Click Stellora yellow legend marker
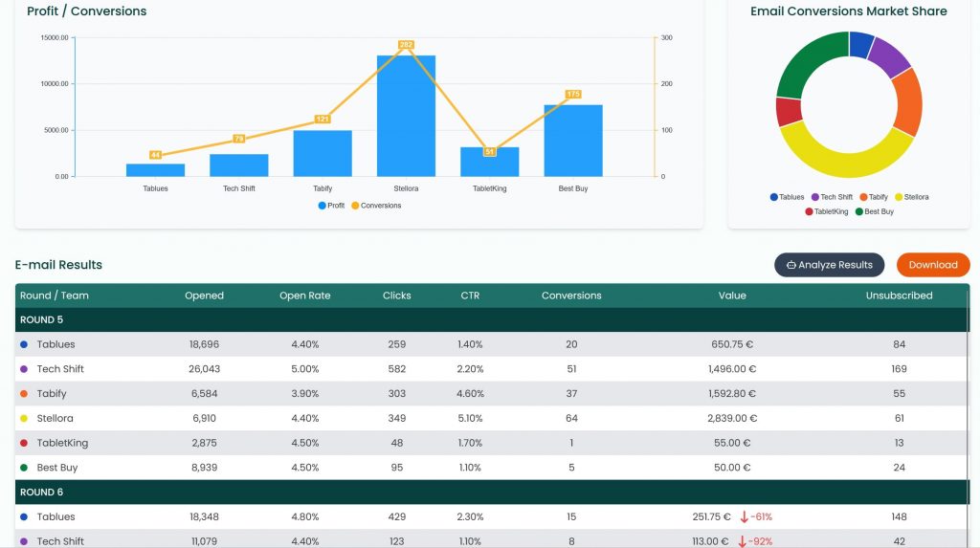 coord(899,197)
